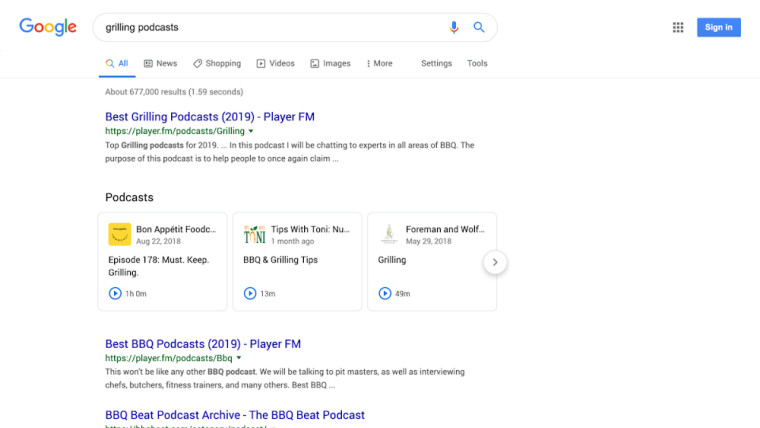The height and width of the screenshot is (428, 760).
Task: Click the player.fm/podcasts/Grilling URL text
Action: pos(175,131)
